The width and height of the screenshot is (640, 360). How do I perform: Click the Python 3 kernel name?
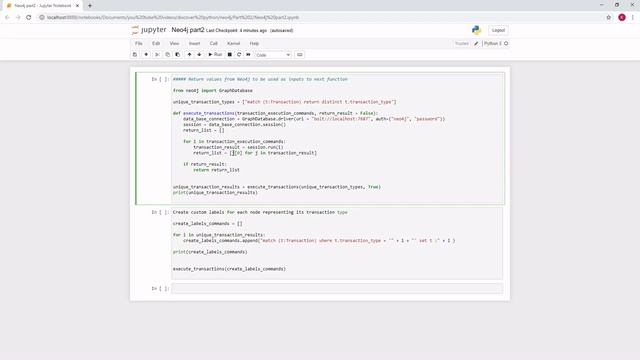tap(493, 44)
